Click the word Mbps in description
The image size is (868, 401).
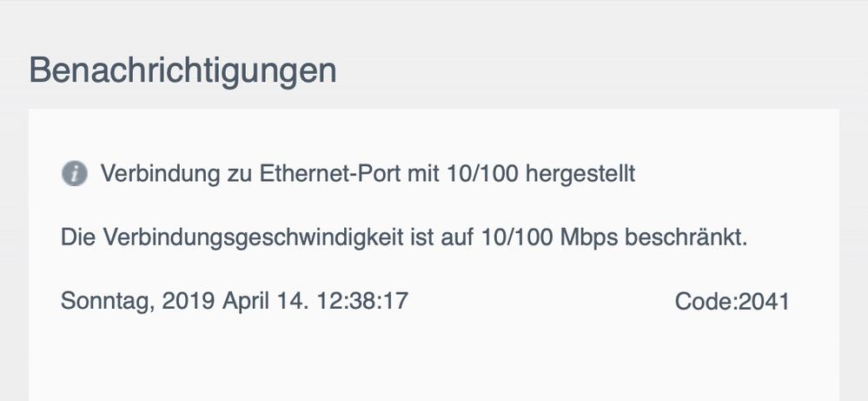point(589,238)
